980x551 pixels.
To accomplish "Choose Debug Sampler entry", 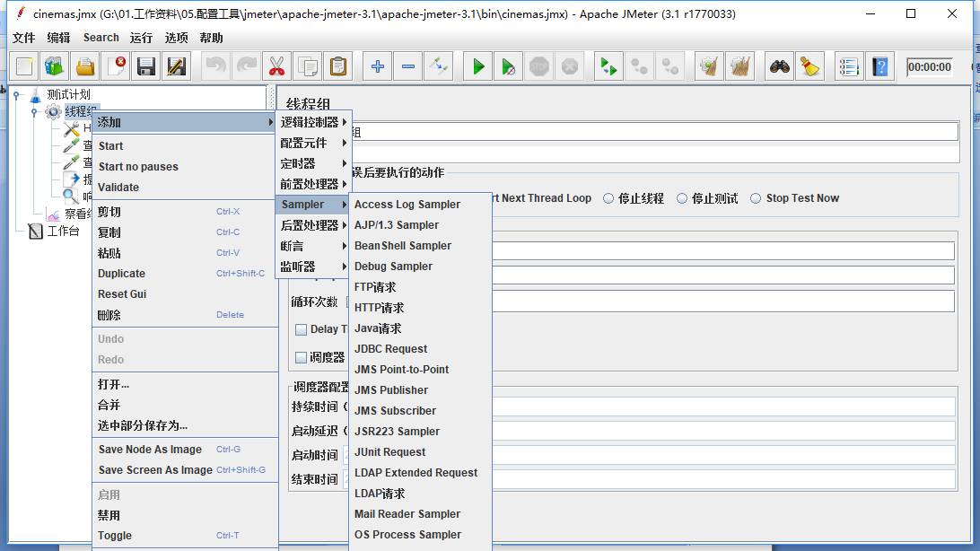I will point(420,267).
